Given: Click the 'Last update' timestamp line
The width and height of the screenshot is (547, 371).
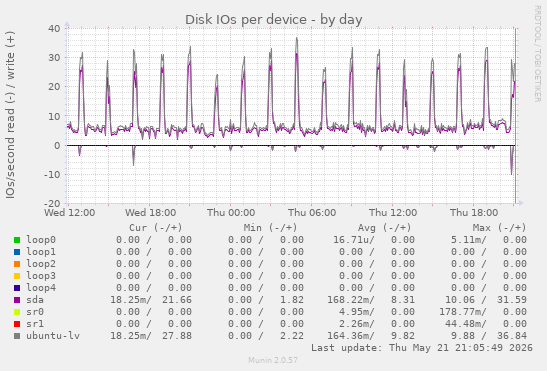Looking at the screenshot, I should tap(422, 348).
